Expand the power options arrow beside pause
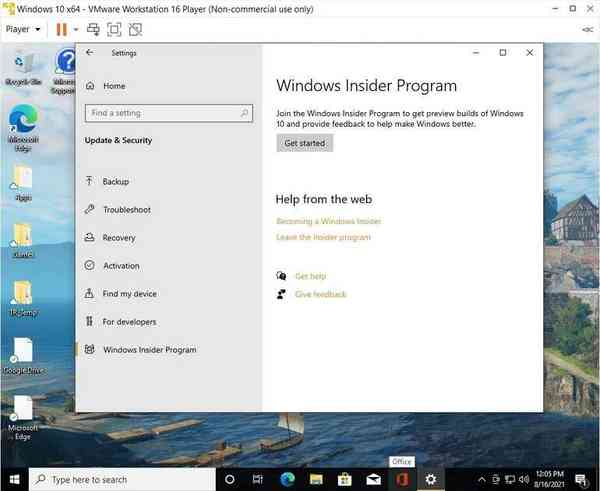This screenshot has width=600, height=491. 76,29
